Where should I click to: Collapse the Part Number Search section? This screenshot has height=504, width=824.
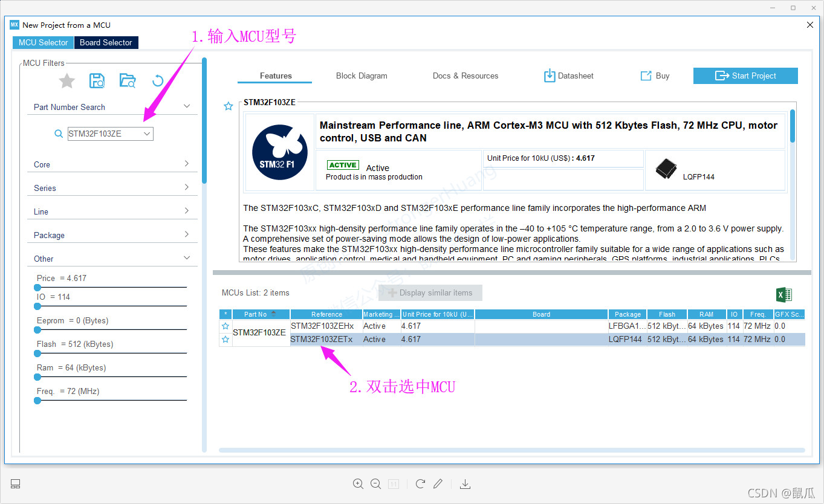187,106
